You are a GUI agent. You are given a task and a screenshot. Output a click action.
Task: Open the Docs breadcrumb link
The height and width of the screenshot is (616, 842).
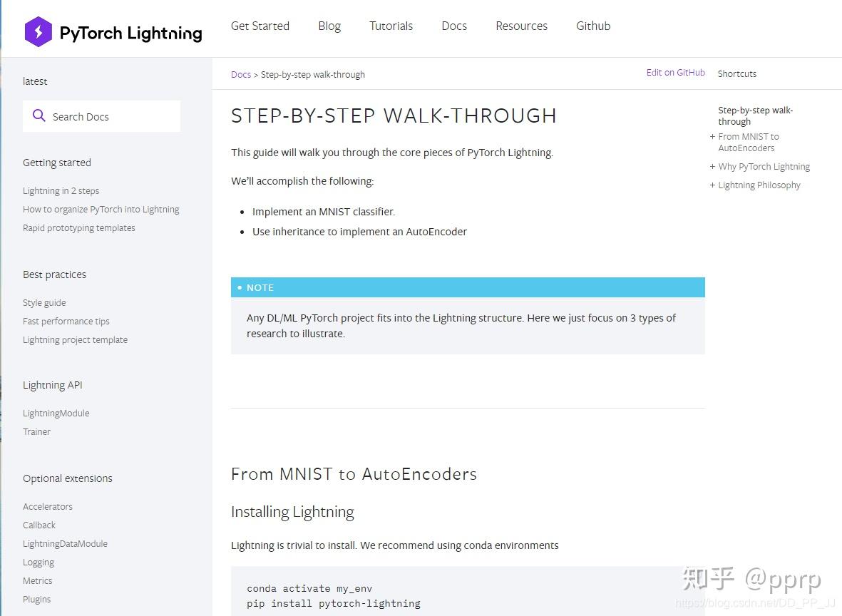[x=241, y=74]
